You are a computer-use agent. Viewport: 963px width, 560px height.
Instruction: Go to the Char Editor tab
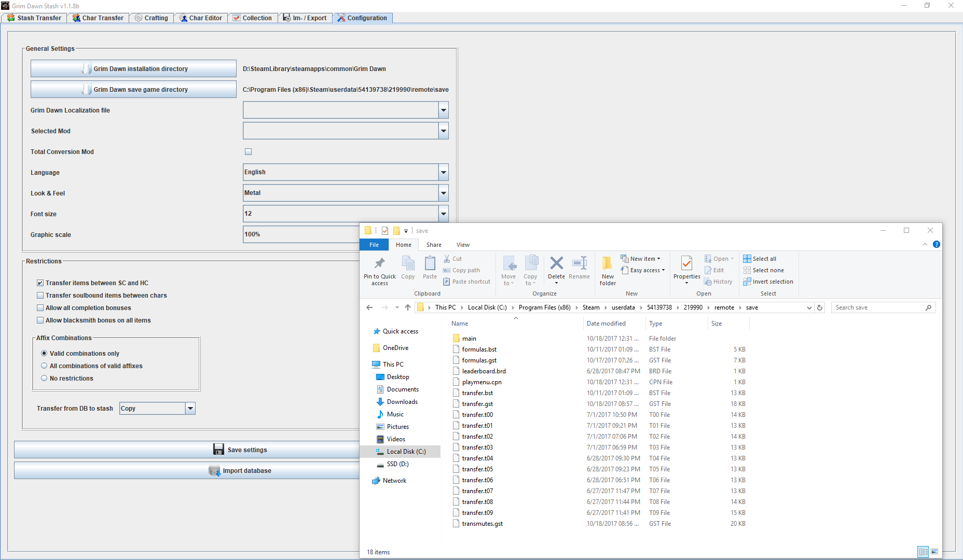(201, 18)
